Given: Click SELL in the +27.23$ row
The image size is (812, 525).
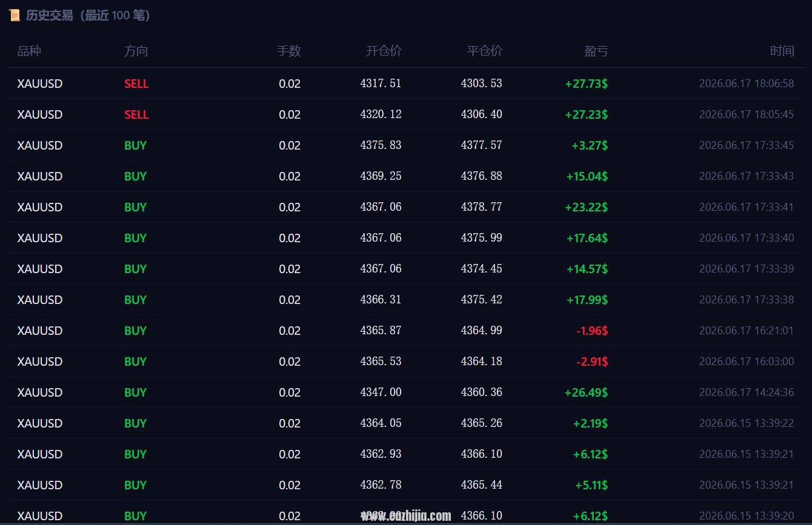Looking at the screenshot, I should pos(136,114).
